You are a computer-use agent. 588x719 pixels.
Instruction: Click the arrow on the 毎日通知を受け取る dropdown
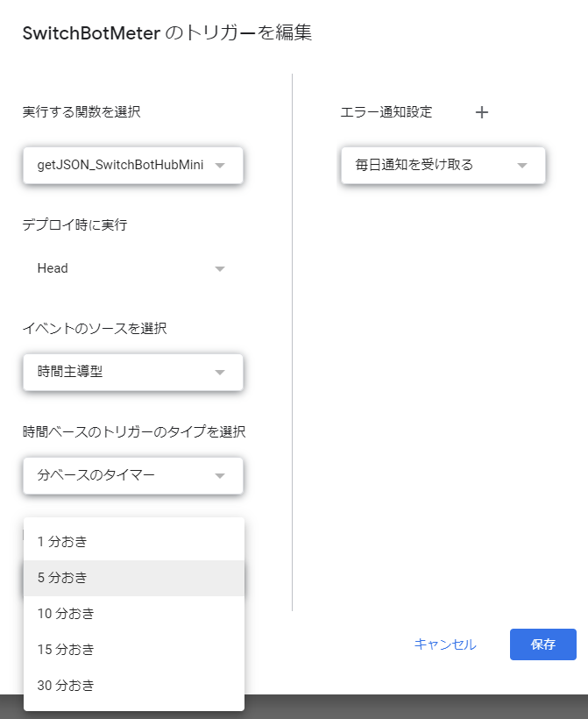coord(522,165)
